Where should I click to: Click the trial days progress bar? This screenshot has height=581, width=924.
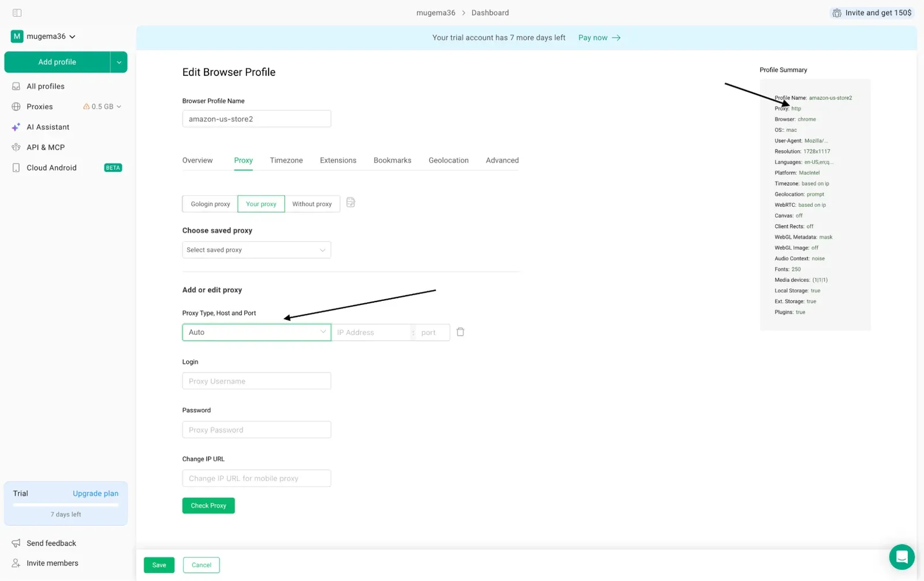pos(66,505)
